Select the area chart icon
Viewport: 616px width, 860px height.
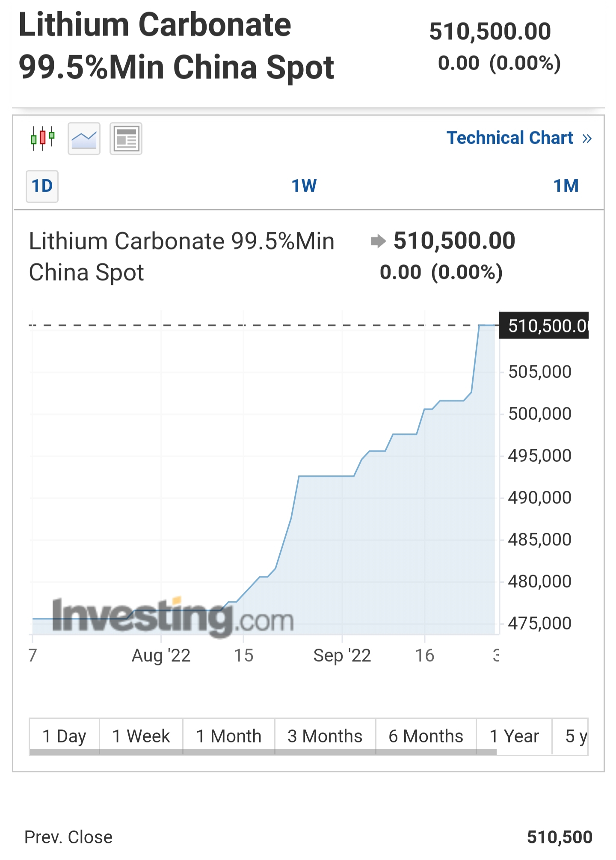pyautogui.click(x=84, y=139)
